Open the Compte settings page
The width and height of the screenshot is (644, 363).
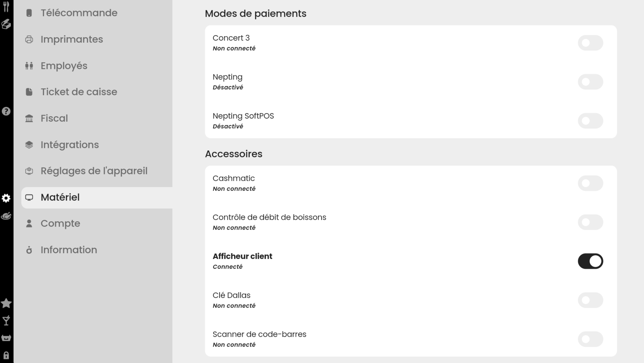tap(60, 224)
